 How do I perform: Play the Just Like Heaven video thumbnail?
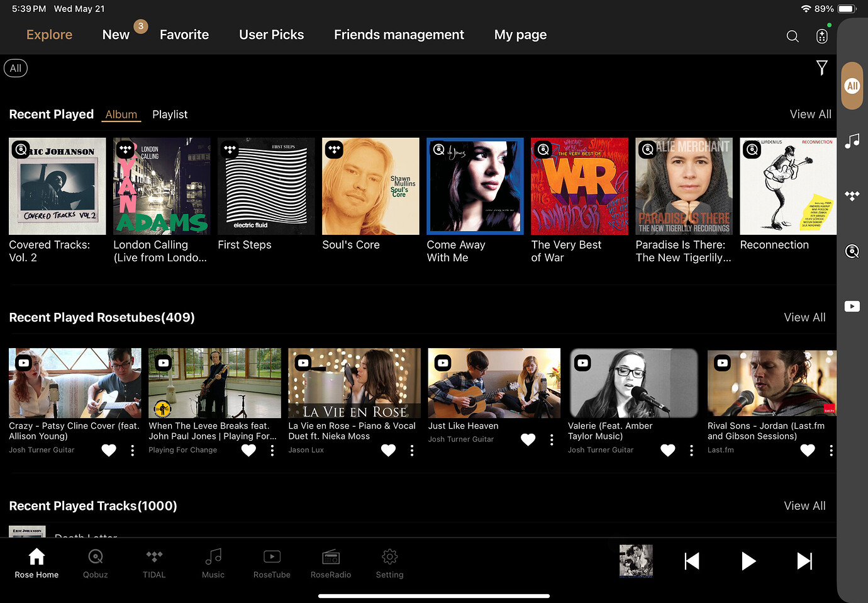pos(494,383)
